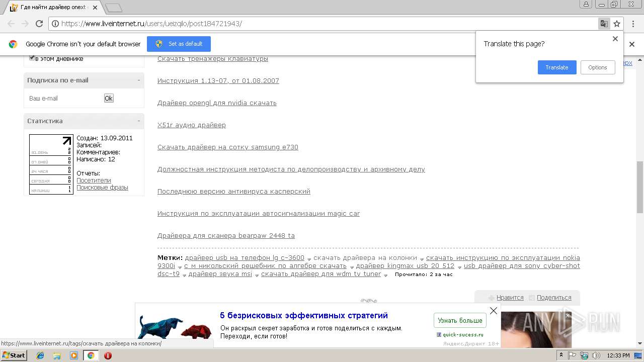Click the page vertical scrollbar thumb
This screenshot has width=644, height=362.
(640, 187)
